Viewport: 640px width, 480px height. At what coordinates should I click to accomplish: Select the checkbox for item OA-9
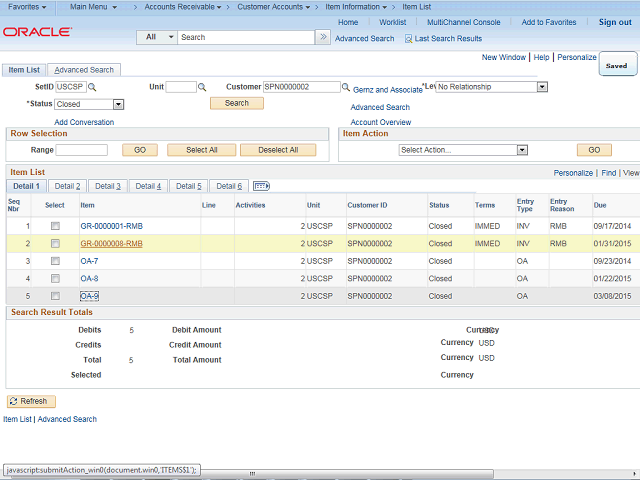pyautogui.click(x=55, y=296)
